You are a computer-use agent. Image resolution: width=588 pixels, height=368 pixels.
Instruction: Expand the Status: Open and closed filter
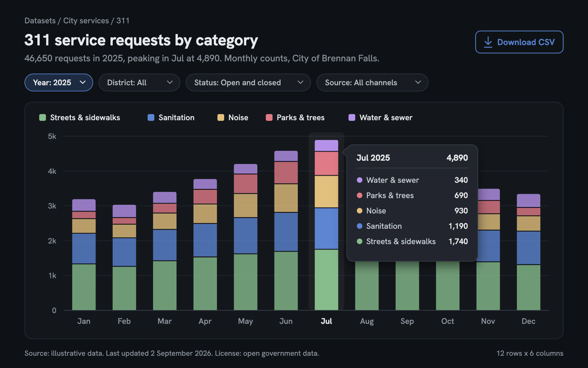(x=248, y=82)
